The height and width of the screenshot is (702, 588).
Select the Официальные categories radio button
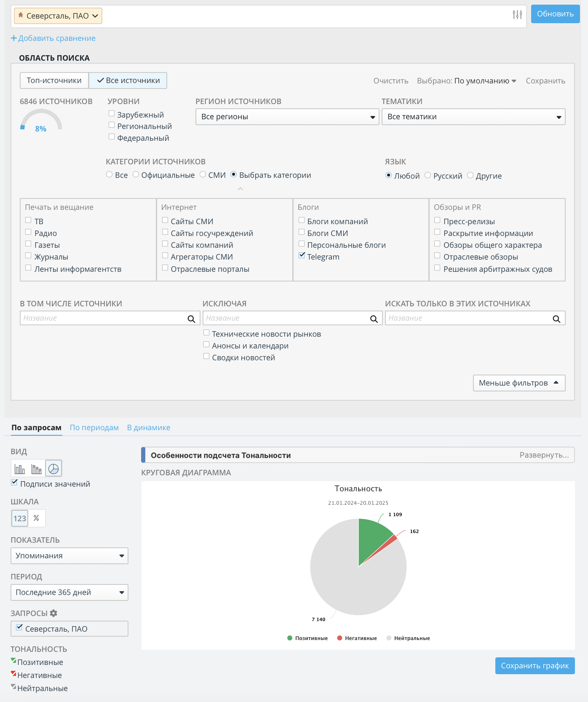click(136, 174)
